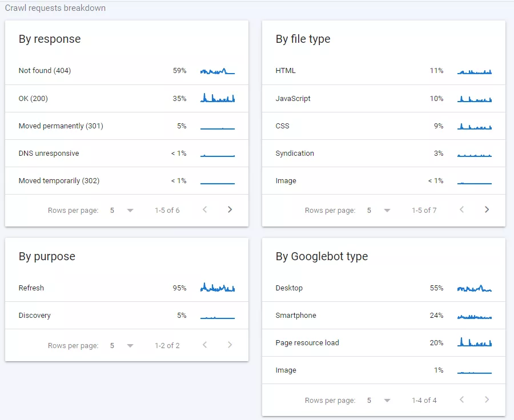Go to next page in By response table

point(230,209)
